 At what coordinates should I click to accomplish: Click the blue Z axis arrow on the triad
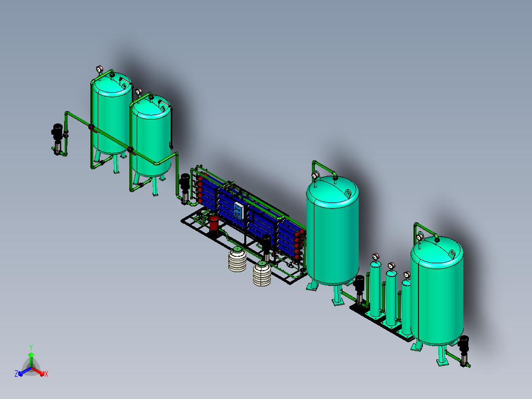pos(24,372)
